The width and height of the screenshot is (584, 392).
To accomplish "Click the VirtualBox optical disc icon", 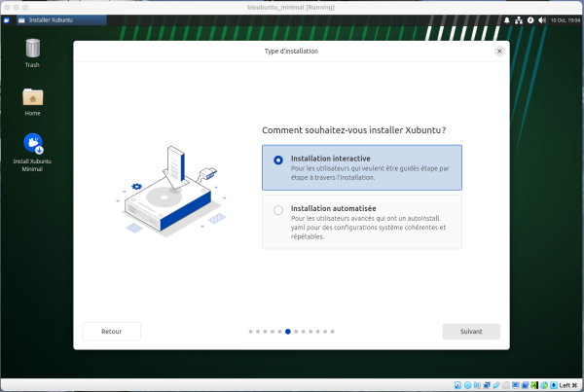I will pos(467,385).
